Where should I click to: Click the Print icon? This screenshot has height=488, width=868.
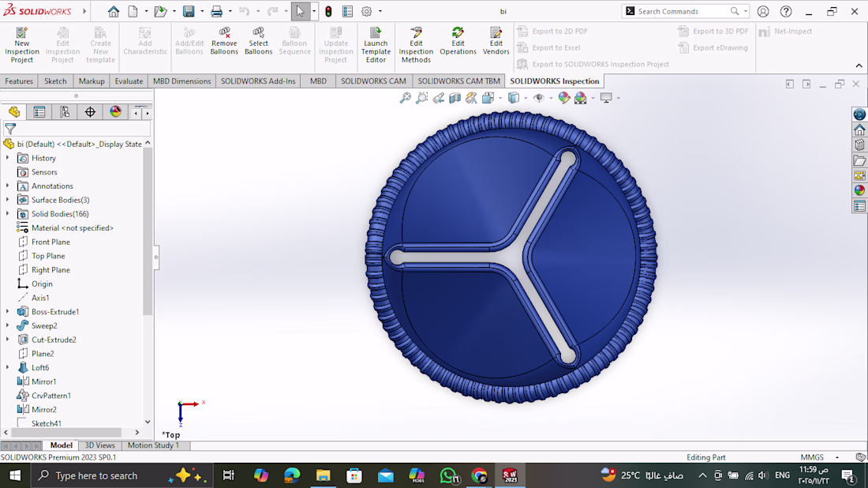[216, 11]
